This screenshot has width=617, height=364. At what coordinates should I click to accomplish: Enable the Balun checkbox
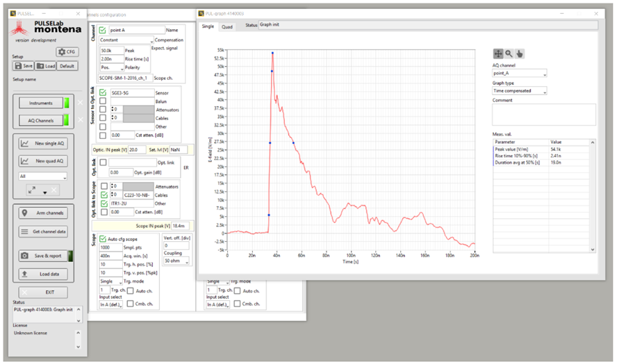click(103, 101)
